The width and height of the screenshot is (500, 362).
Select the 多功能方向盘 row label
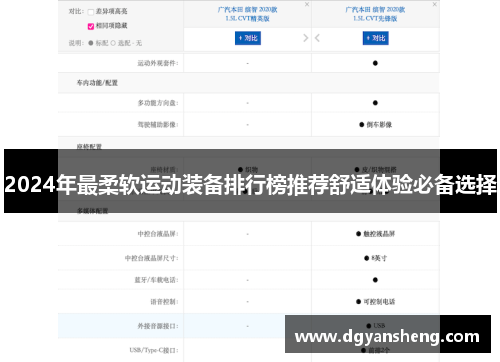tap(158, 103)
